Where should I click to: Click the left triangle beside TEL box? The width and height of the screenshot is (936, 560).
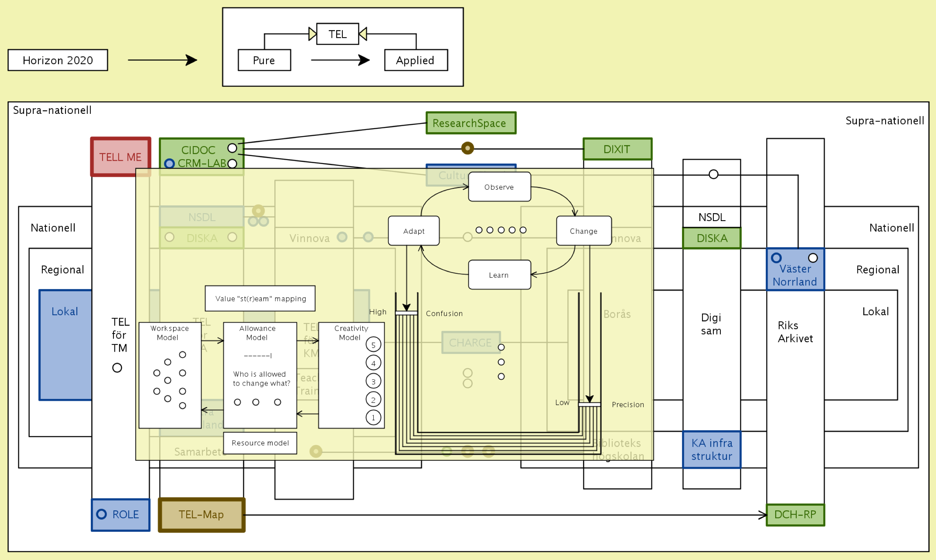point(312,34)
